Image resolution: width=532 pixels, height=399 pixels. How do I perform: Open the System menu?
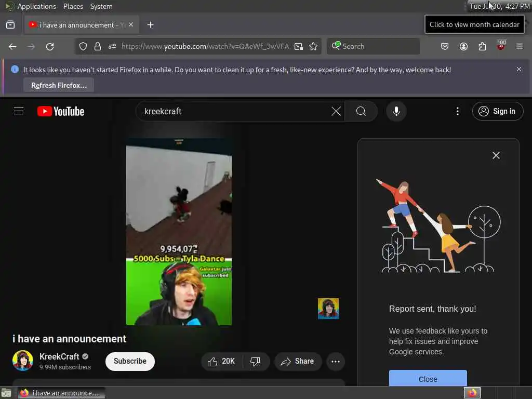[x=101, y=6]
